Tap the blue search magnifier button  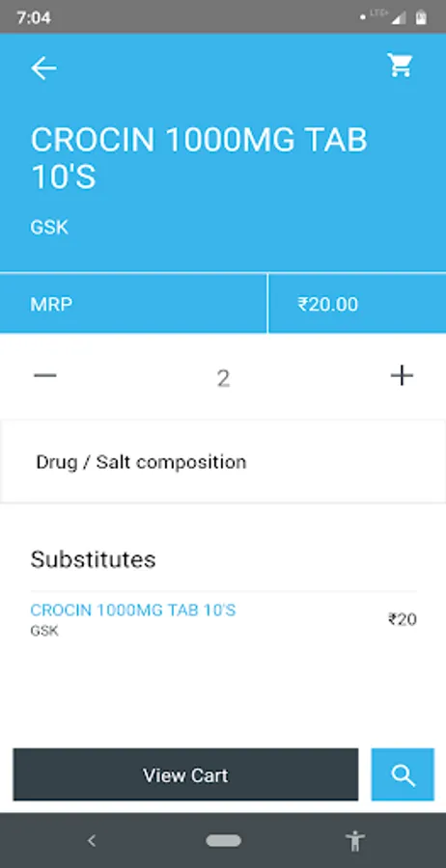[403, 774]
